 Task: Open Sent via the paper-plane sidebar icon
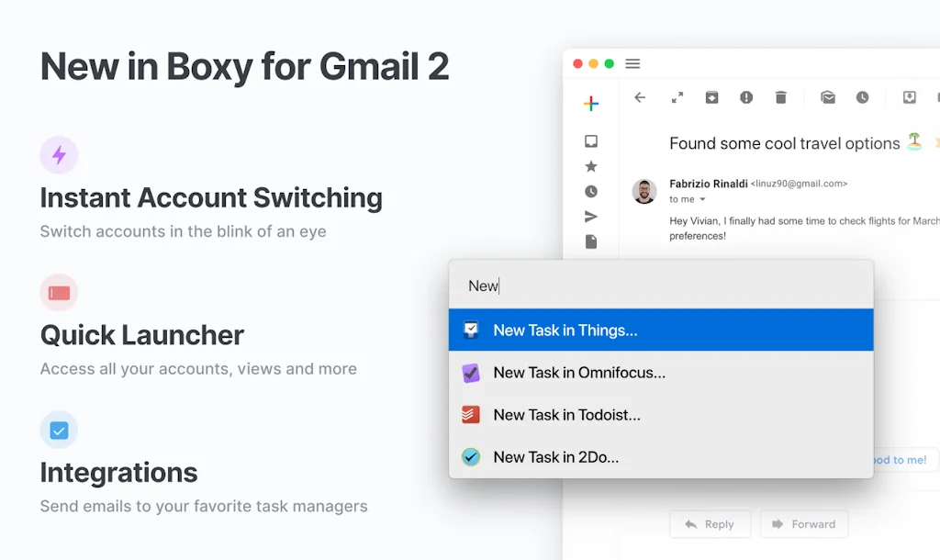pyautogui.click(x=591, y=217)
